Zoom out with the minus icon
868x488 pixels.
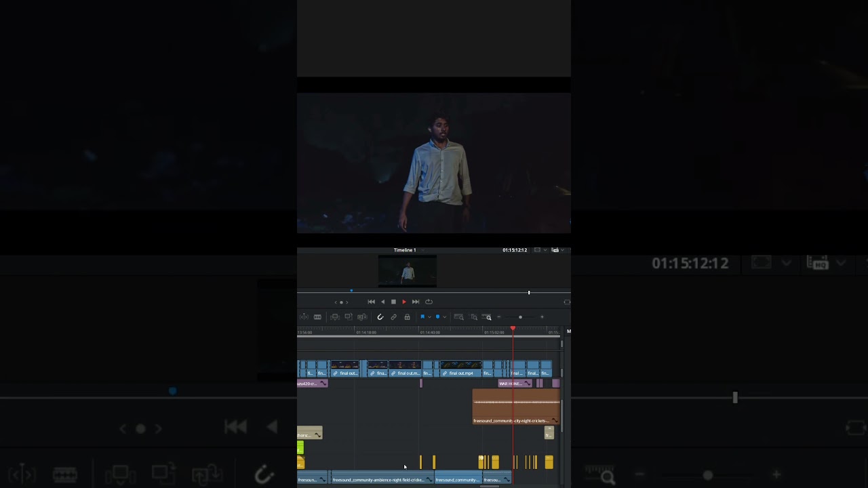click(x=499, y=317)
